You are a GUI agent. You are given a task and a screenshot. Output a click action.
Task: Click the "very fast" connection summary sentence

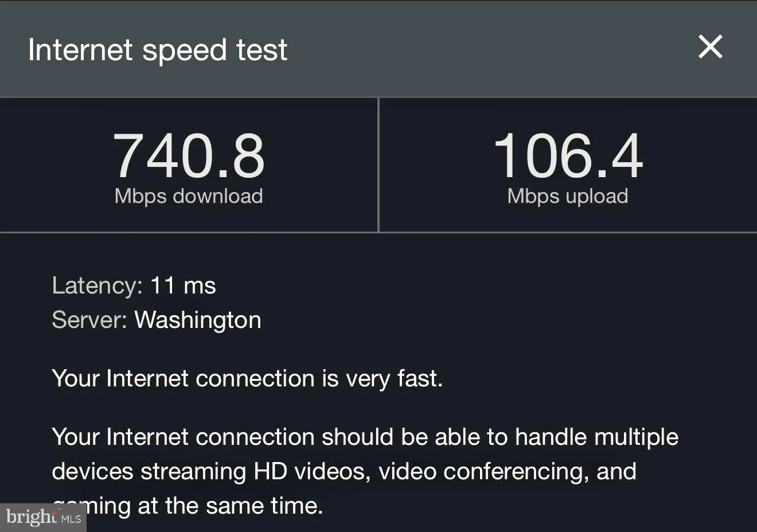247,378
